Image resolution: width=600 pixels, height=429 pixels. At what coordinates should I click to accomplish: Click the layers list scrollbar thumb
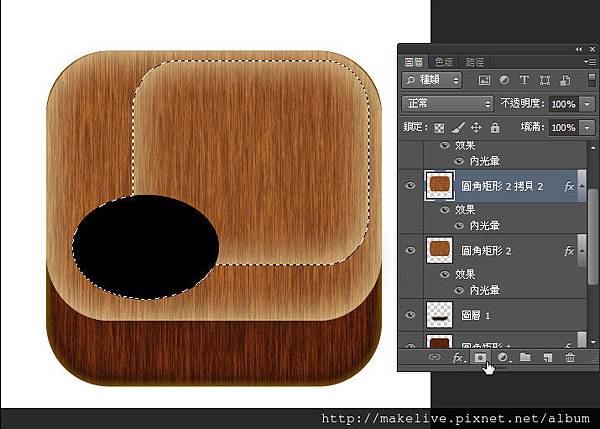(x=593, y=237)
